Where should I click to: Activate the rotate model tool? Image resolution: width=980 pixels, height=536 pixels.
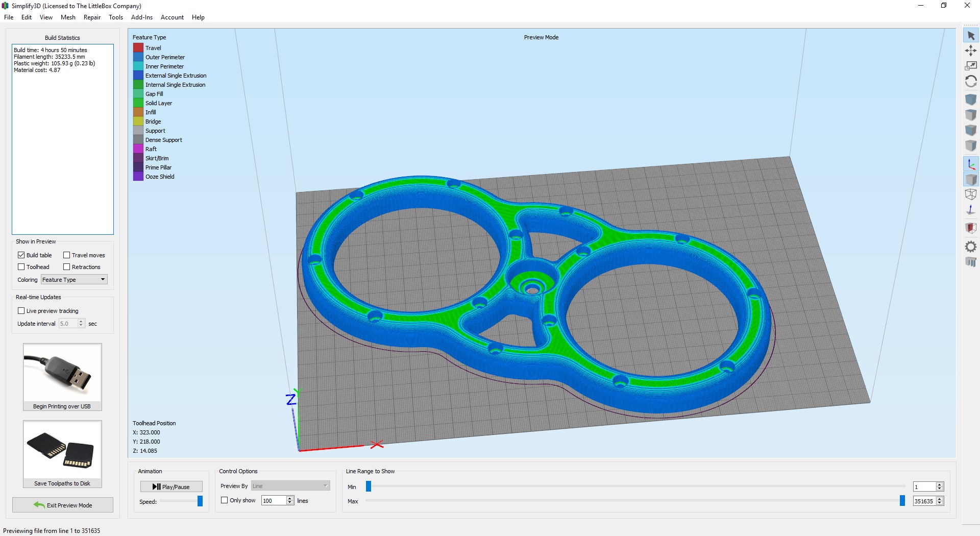[x=971, y=81]
